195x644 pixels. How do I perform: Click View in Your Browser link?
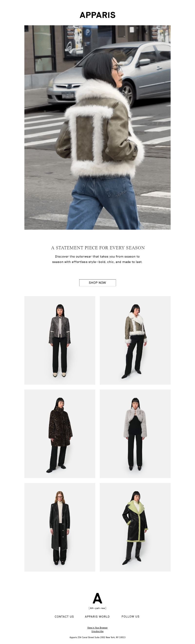[x=97, y=627]
